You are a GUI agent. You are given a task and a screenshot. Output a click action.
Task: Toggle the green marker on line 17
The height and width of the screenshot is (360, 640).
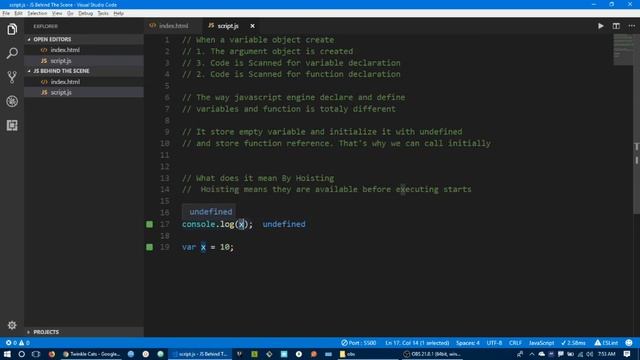[x=149, y=224]
